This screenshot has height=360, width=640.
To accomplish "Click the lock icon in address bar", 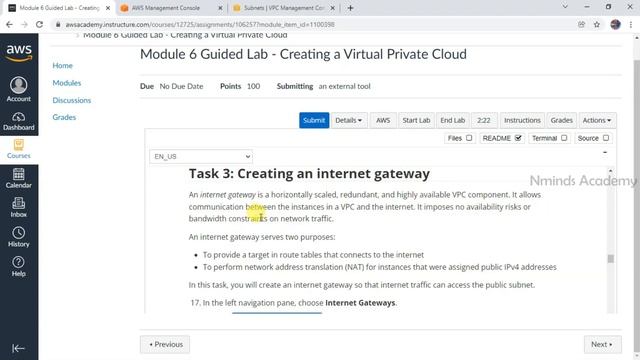I will (x=58, y=24).
